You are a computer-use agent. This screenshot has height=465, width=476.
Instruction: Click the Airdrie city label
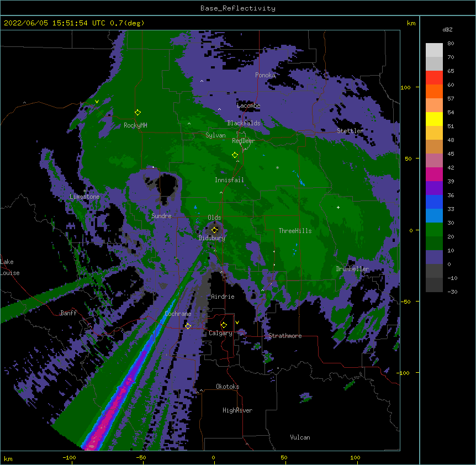point(223,297)
